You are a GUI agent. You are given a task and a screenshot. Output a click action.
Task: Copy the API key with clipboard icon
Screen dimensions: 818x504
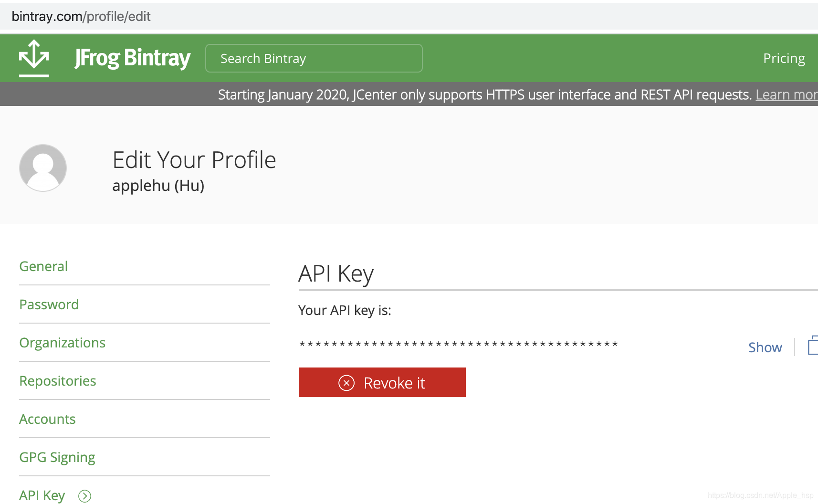tap(813, 346)
